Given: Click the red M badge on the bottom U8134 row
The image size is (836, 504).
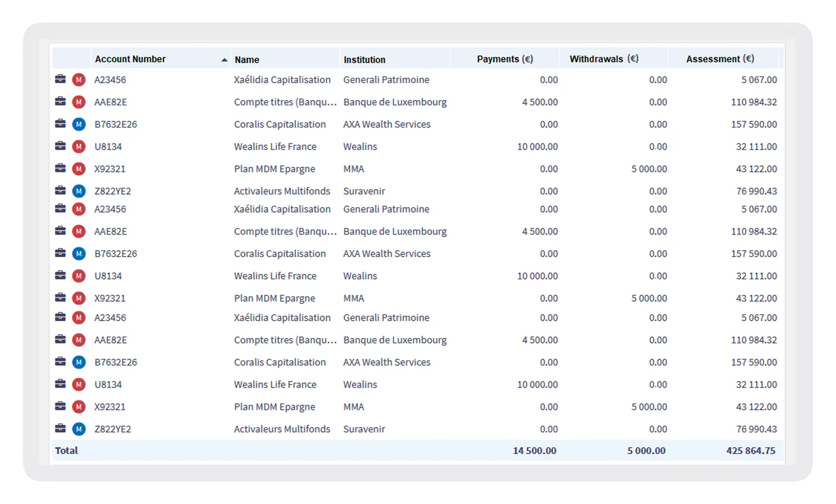Looking at the screenshot, I should coord(79,385).
